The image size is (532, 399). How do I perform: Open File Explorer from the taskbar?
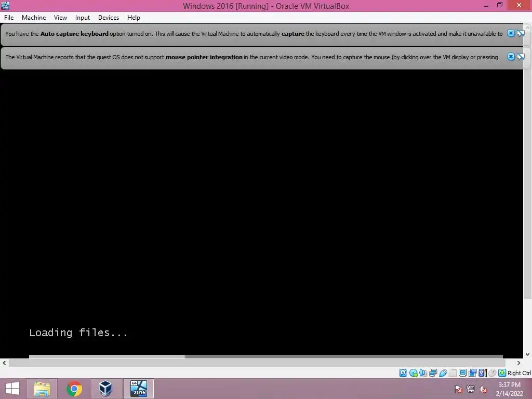click(42, 389)
